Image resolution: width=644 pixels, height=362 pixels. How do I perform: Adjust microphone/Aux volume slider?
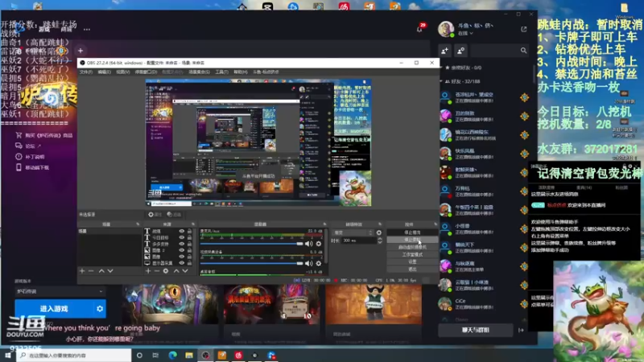pyautogui.click(x=251, y=244)
